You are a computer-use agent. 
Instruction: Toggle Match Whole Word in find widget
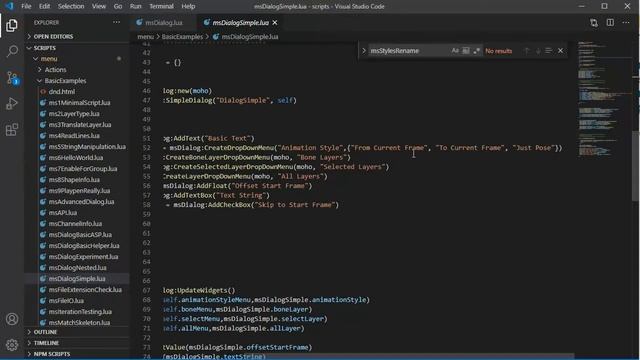pyautogui.click(x=466, y=51)
